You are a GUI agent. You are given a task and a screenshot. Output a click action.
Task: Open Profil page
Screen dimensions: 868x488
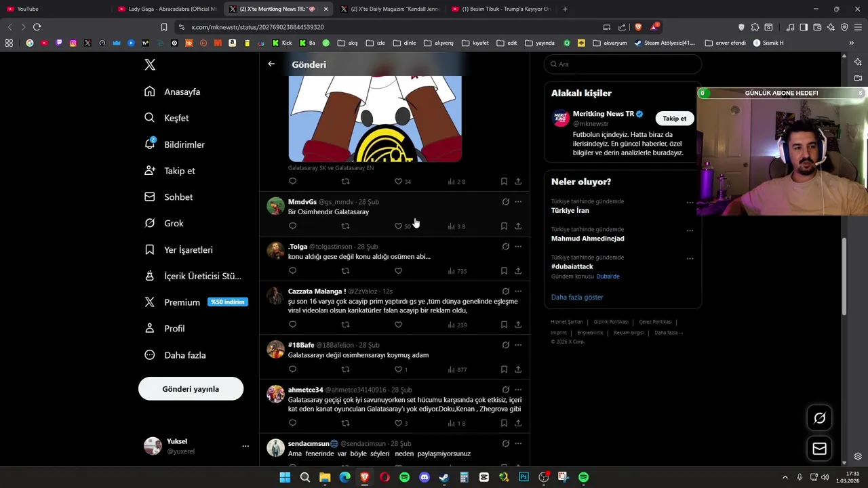164,329
